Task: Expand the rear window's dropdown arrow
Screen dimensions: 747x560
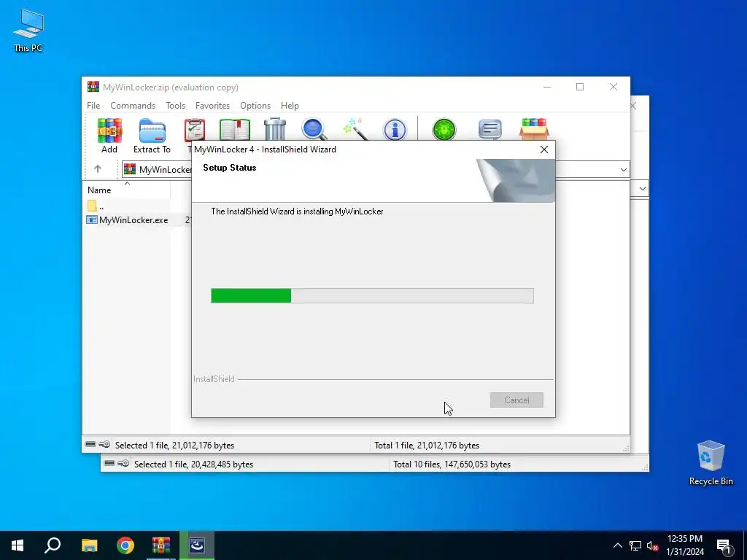Action: 642,189
